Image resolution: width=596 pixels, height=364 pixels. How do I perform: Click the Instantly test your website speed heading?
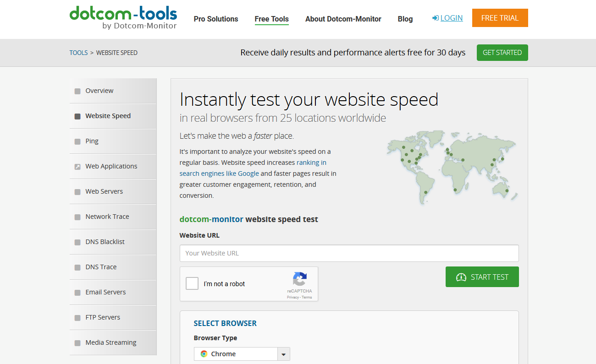[309, 99]
